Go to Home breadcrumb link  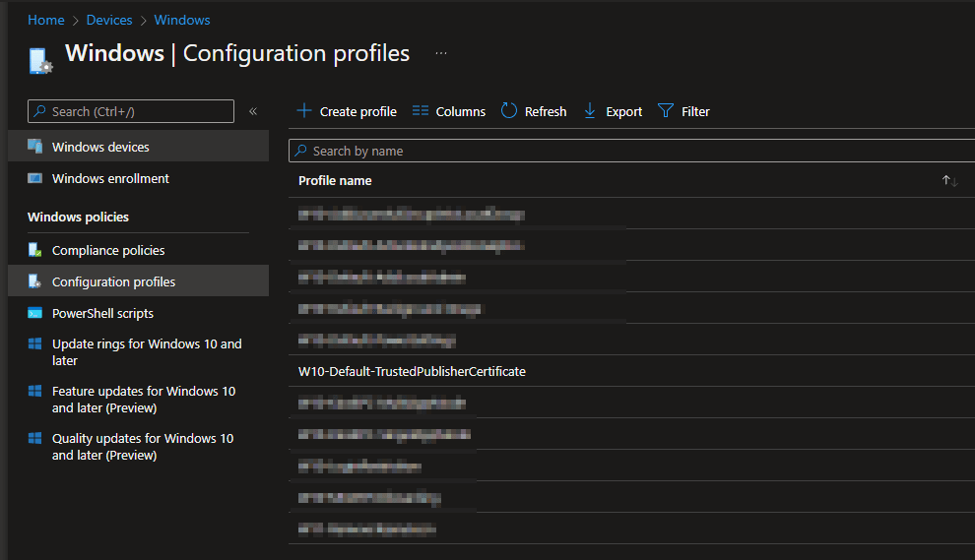pyautogui.click(x=45, y=20)
